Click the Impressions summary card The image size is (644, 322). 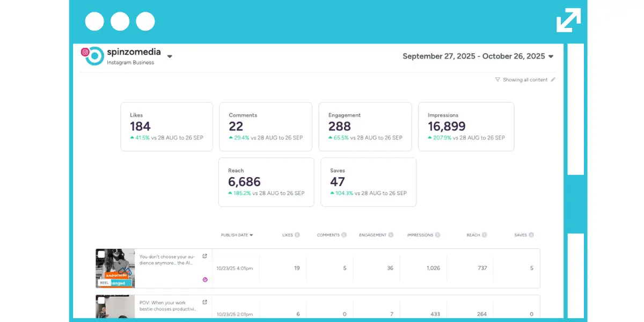click(466, 127)
